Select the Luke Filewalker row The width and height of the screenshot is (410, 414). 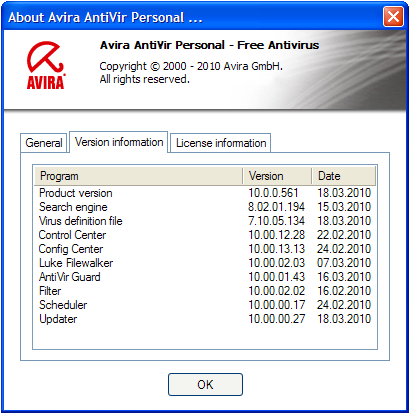pyautogui.click(x=205, y=263)
